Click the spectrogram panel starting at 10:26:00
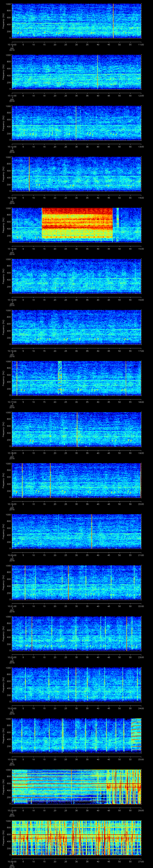Viewport: 153px width, 868px height. pyautogui.click(x=76, y=838)
